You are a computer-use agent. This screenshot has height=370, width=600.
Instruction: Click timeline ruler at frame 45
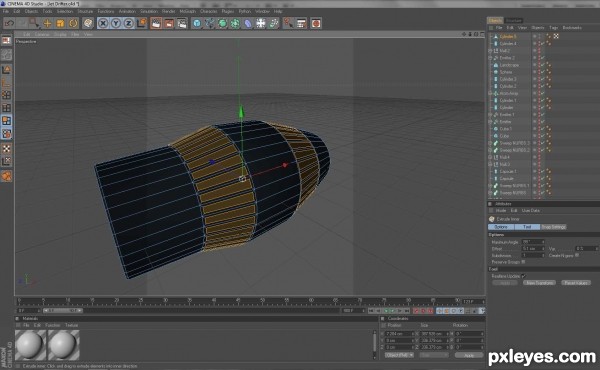[x=238, y=301]
